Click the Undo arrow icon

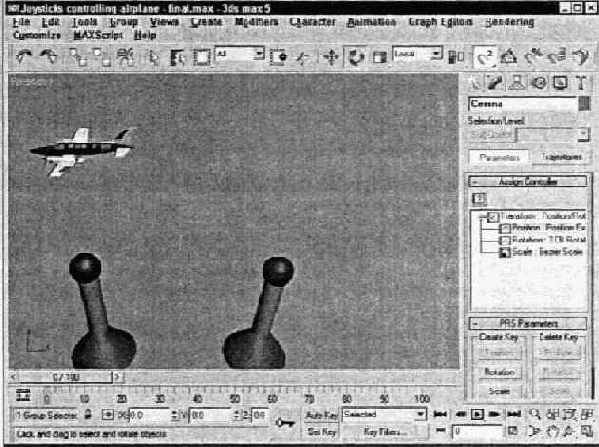(x=24, y=57)
